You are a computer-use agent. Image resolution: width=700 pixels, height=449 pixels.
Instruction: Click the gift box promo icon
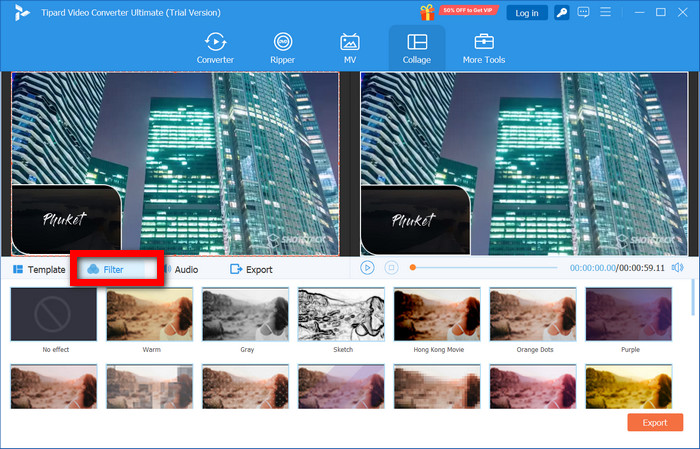coord(427,12)
